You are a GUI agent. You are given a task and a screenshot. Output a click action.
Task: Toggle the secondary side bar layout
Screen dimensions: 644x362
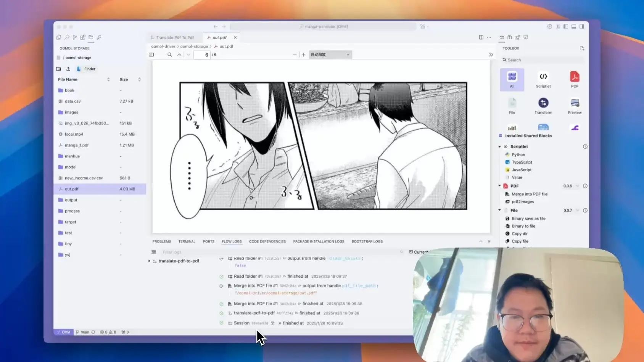click(x=582, y=27)
